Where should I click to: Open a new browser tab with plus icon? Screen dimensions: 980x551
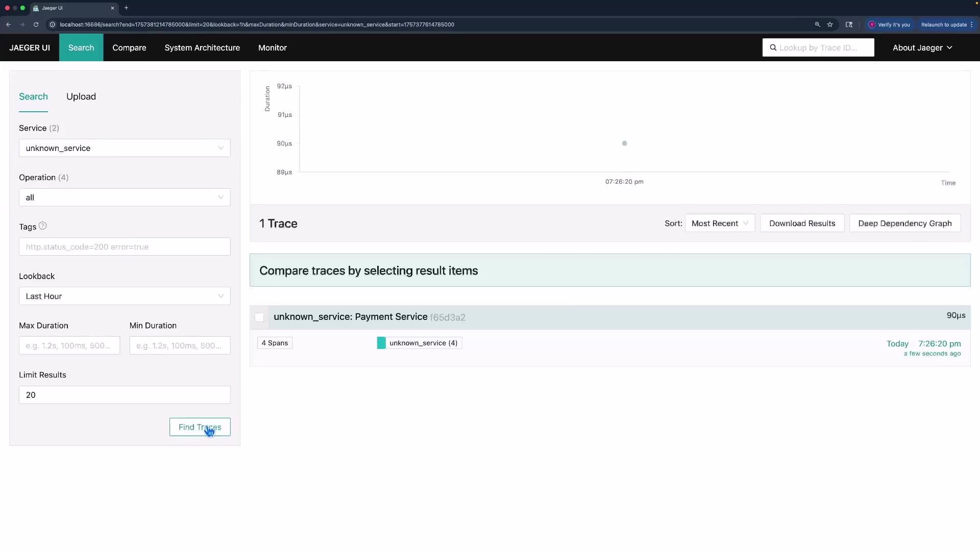click(x=126, y=8)
